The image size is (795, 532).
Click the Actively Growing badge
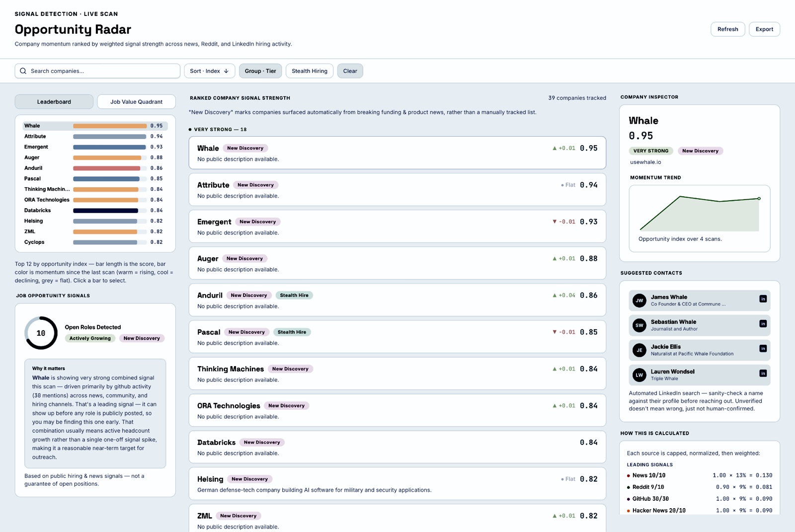pos(90,338)
